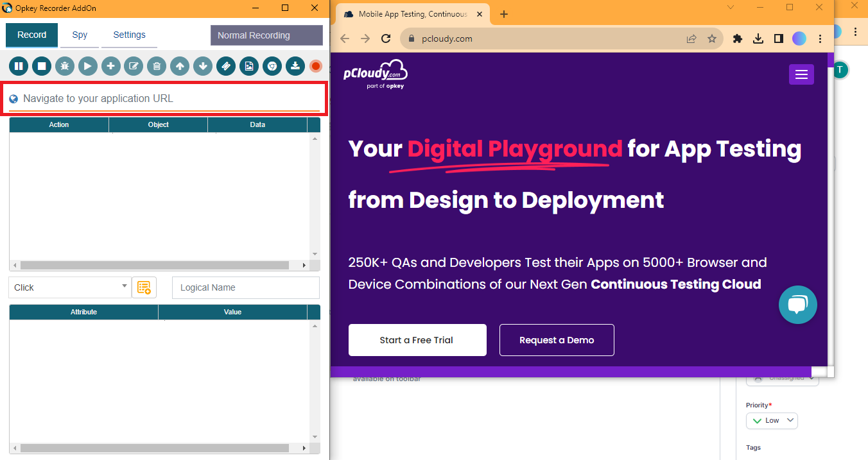The height and width of the screenshot is (460, 868).
Task: Click the Action column header
Action: point(59,124)
